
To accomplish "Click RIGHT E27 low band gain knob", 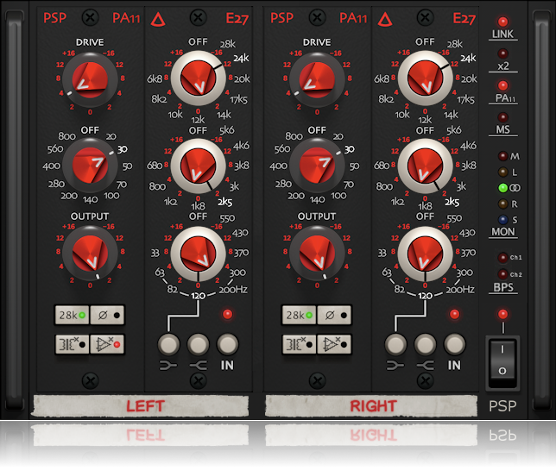I will pos(425,253).
